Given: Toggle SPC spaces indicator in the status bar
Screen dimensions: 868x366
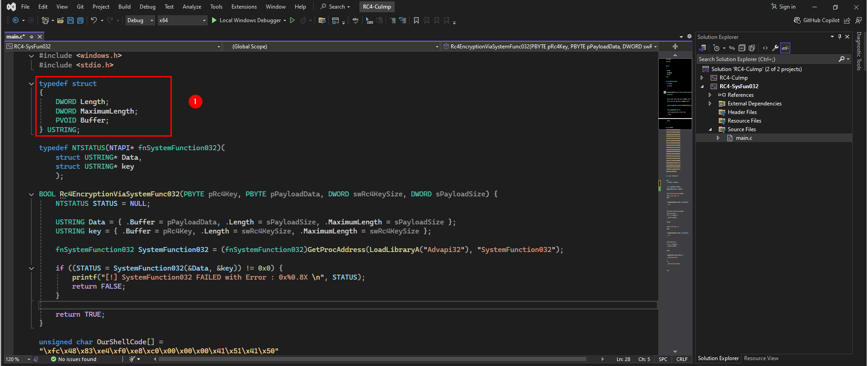Looking at the screenshot, I should pyautogui.click(x=663, y=359).
